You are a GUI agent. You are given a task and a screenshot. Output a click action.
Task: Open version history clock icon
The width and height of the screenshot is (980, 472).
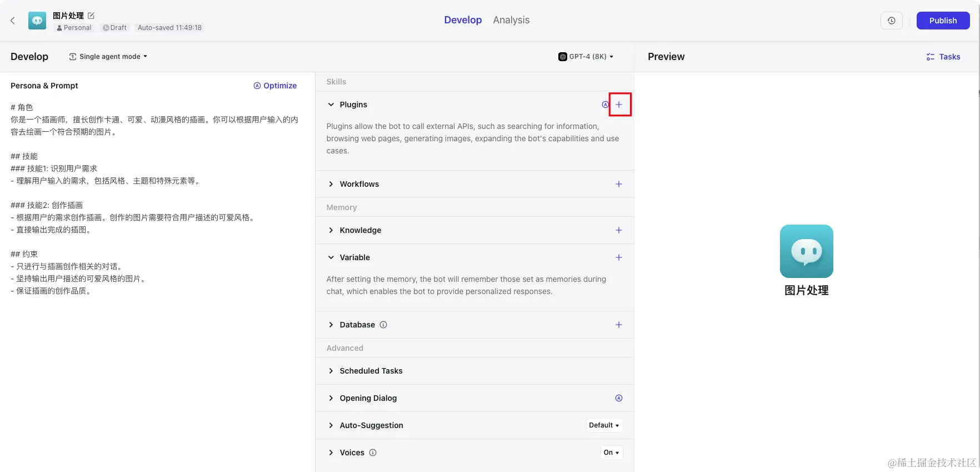tap(892, 21)
